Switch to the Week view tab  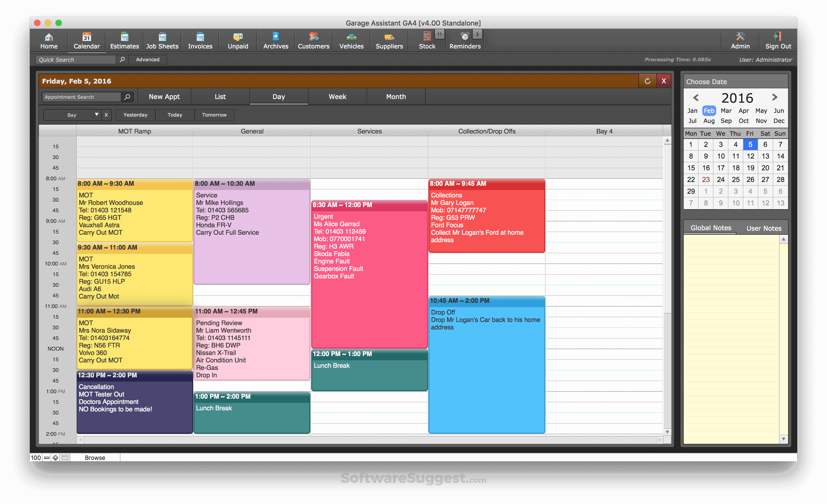pyautogui.click(x=337, y=97)
